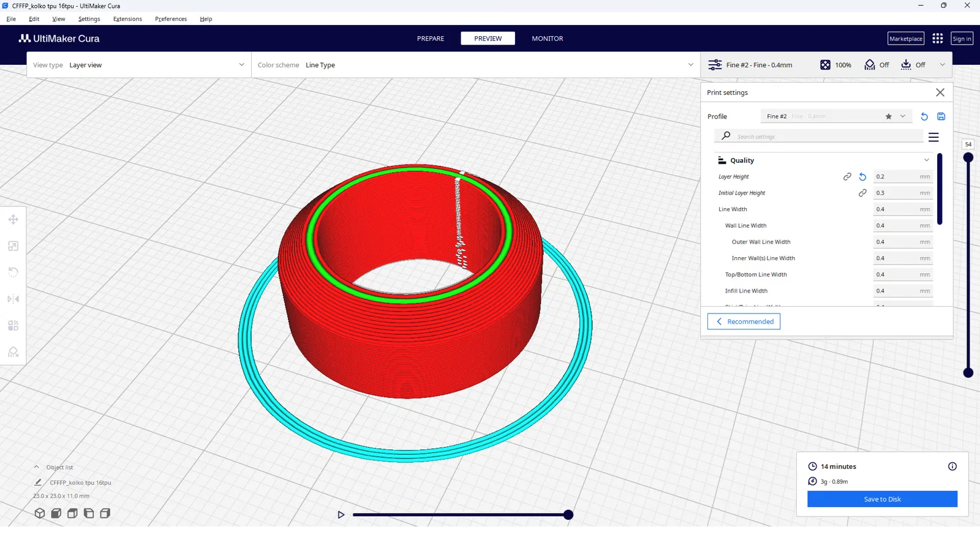The width and height of the screenshot is (980, 551).
Task: Toggle the link icon beside Layer Height
Action: 847,177
